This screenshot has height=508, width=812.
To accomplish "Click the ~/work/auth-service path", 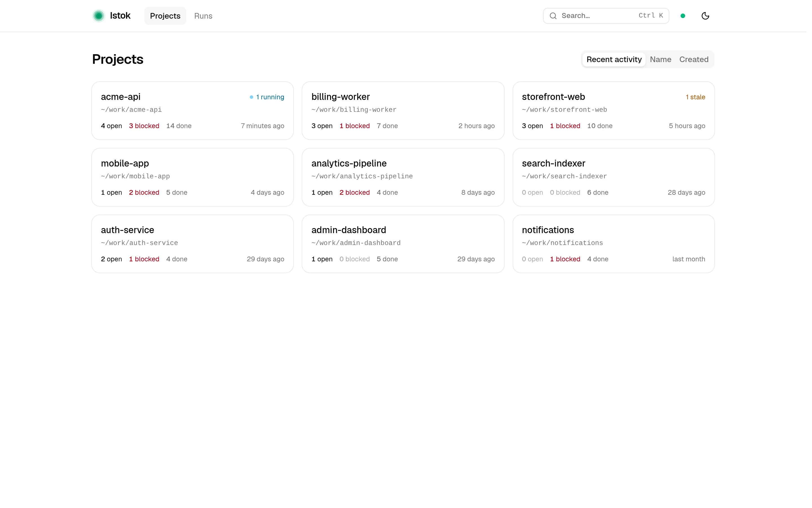I will (x=139, y=243).
